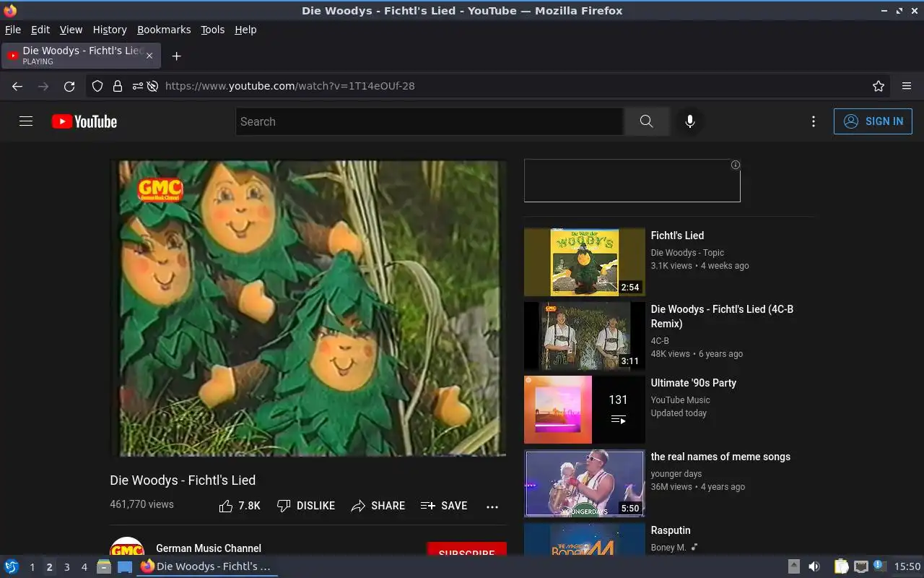Open the View menu
This screenshot has width=924, height=578.
[x=71, y=30]
